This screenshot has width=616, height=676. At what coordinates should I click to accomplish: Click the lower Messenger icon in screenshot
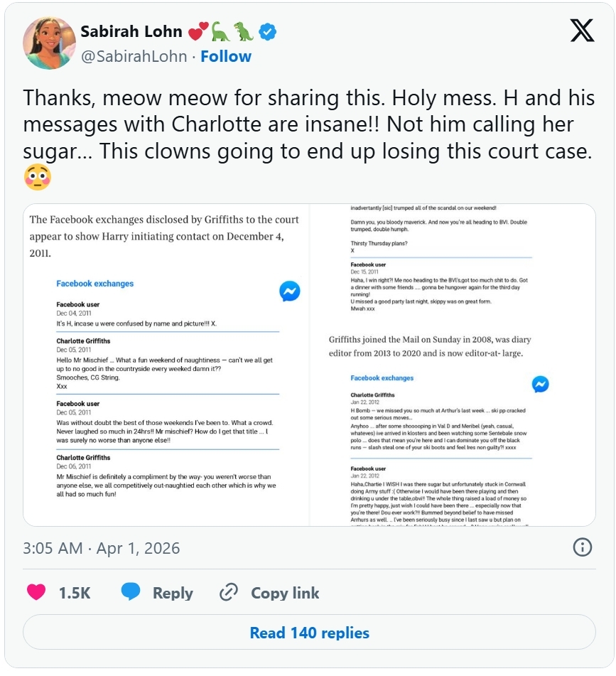click(x=540, y=385)
